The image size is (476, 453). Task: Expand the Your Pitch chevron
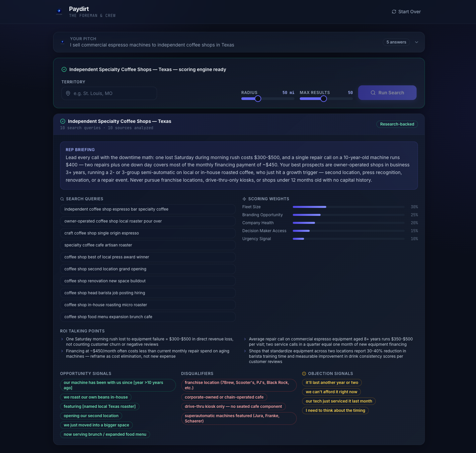(x=417, y=42)
